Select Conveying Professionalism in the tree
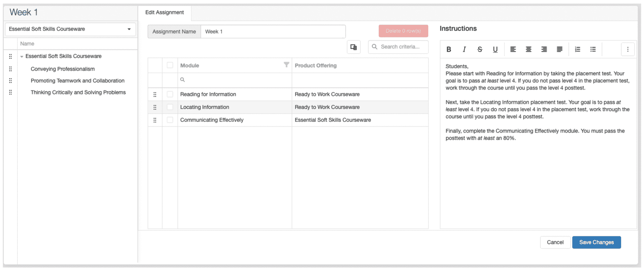Screen dimensions: 644x270 [x=63, y=69]
